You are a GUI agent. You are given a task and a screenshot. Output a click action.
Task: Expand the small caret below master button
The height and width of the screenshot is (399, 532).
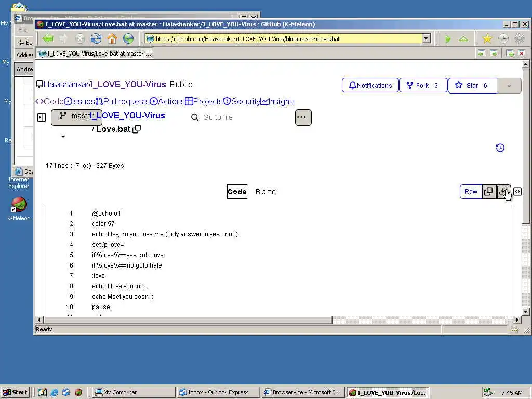63,137
